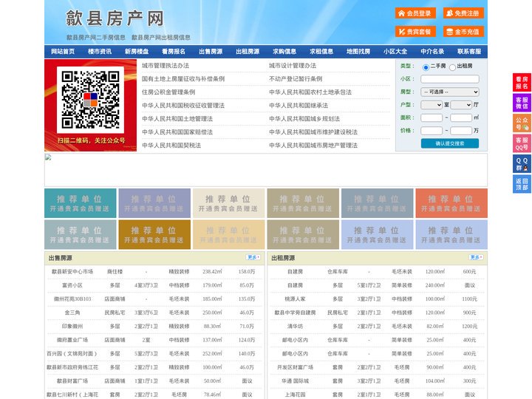This screenshot has width=532, height=399.
Task: Open the 房型 可选择 dropdown
Action: [450, 92]
